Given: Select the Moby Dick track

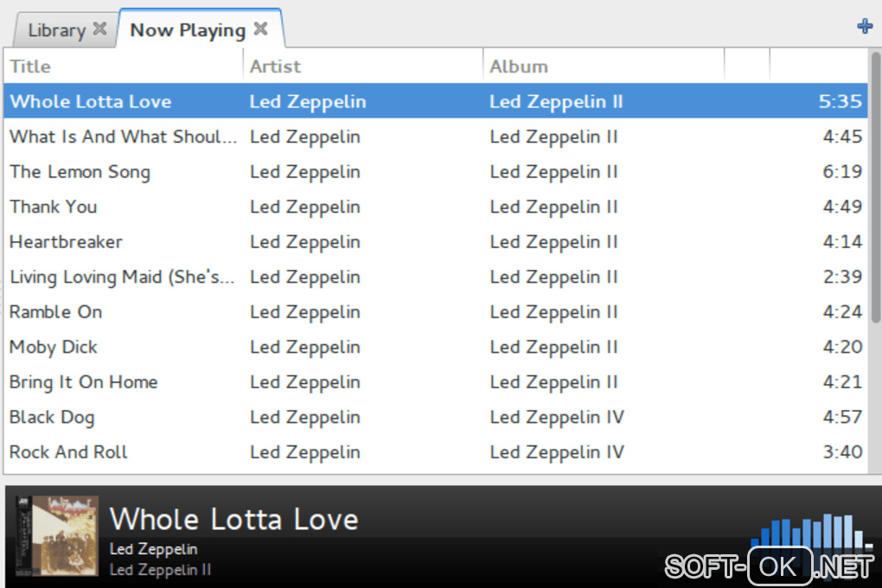Looking at the screenshot, I should click(x=54, y=348).
